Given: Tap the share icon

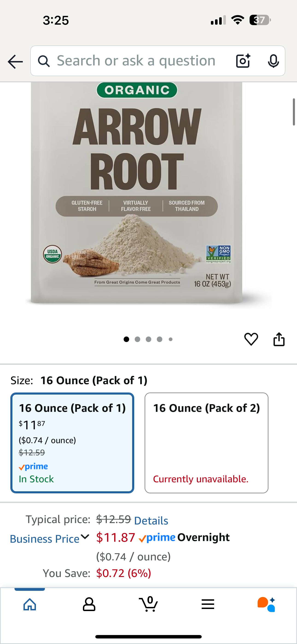Looking at the screenshot, I should click(279, 339).
